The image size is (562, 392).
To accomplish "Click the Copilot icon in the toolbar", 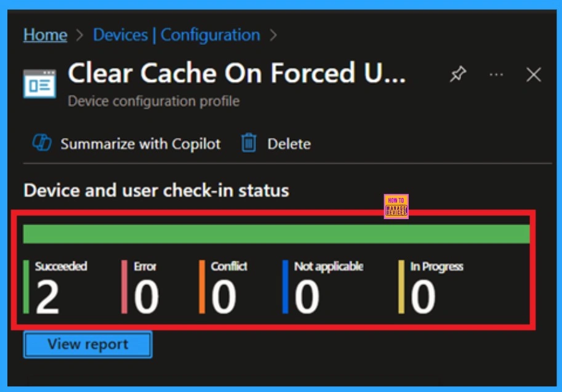I will (x=41, y=144).
